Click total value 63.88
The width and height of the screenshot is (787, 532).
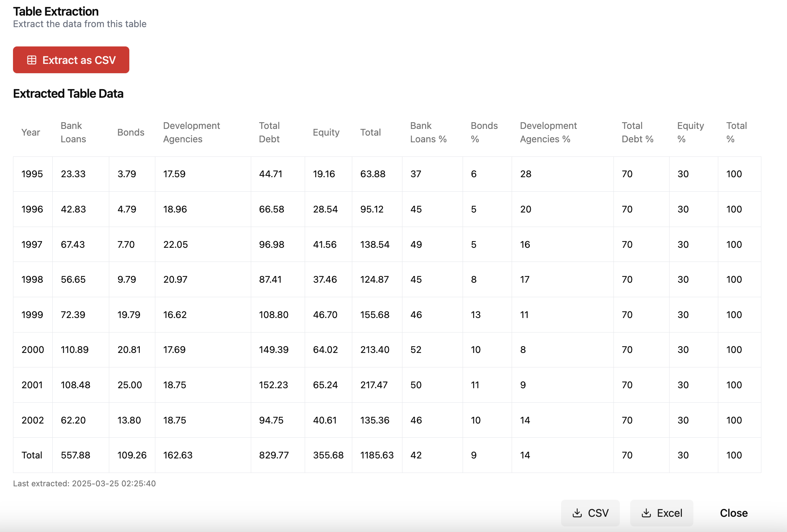[373, 174]
